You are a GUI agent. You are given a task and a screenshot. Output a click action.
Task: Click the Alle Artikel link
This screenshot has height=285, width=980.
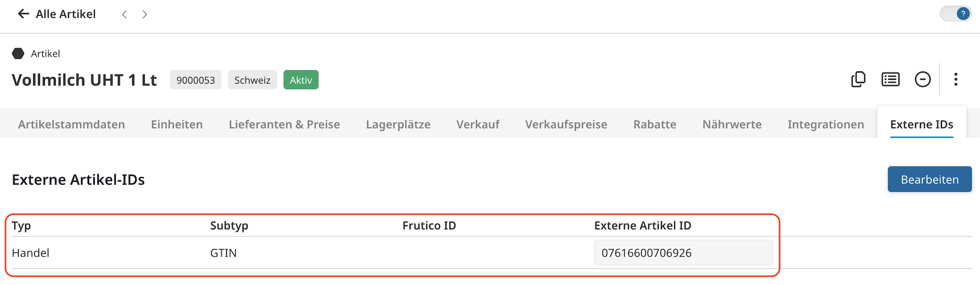click(66, 14)
